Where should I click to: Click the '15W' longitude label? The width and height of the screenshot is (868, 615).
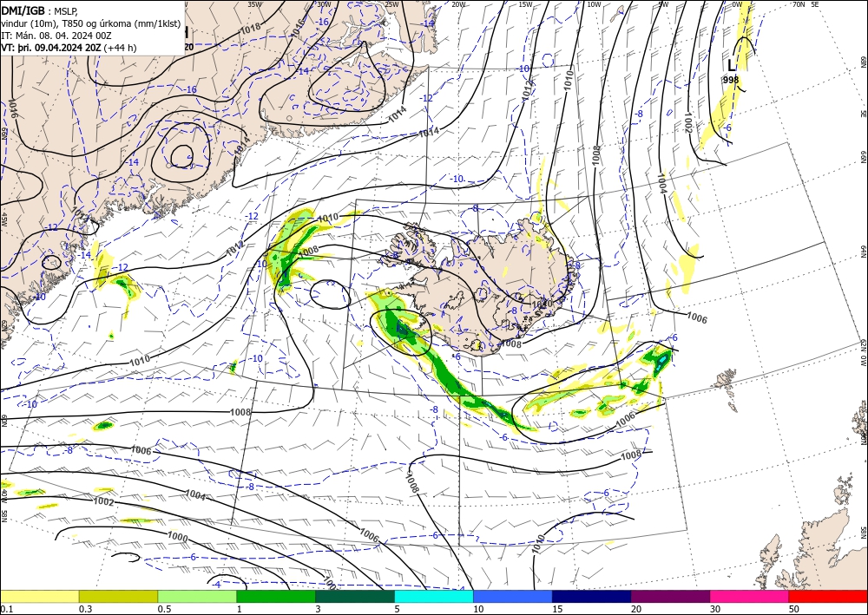pyautogui.click(x=526, y=4)
